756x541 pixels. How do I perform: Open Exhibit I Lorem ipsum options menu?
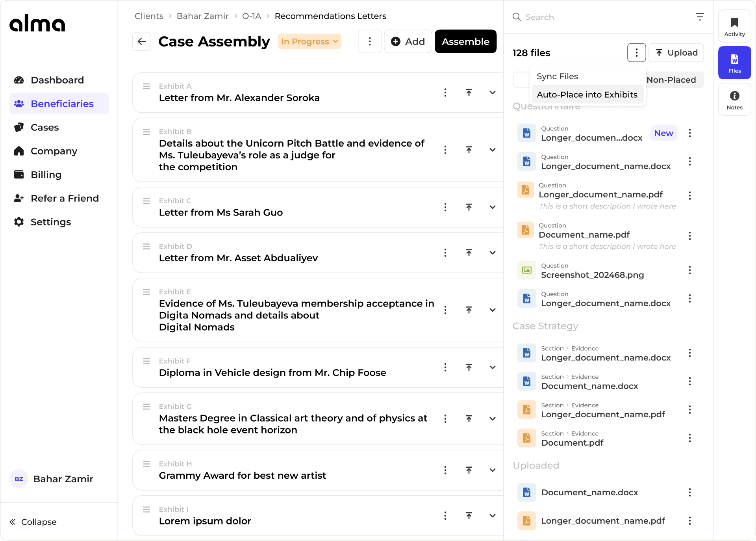pyautogui.click(x=445, y=516)
